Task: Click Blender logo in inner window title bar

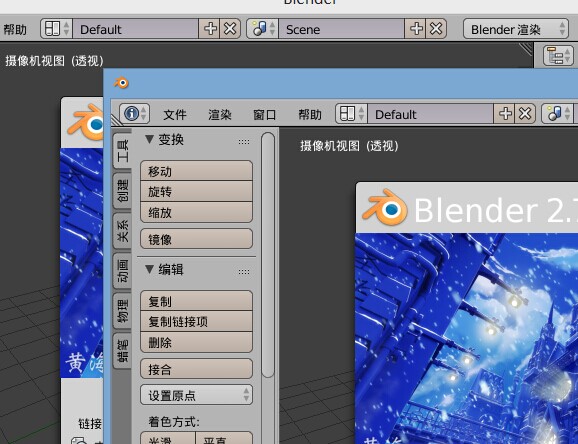Action: (x=121, y=83)
